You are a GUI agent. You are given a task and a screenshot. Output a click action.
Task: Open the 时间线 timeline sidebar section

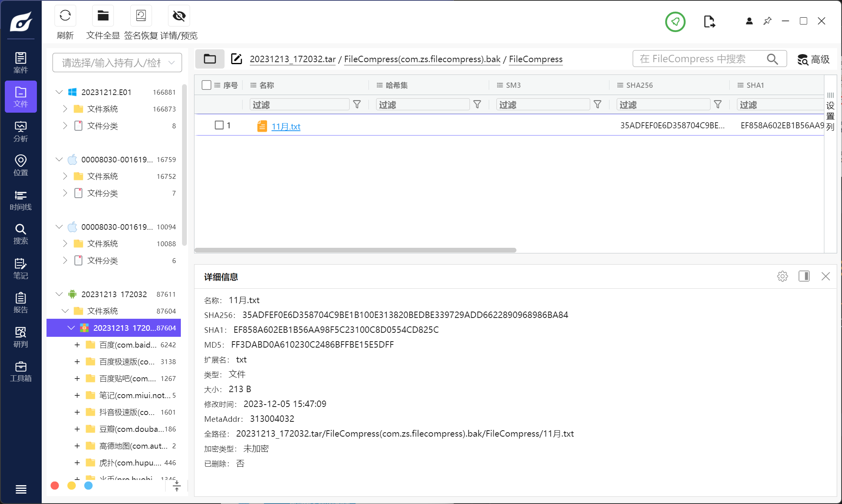click(x=20, y=200)
